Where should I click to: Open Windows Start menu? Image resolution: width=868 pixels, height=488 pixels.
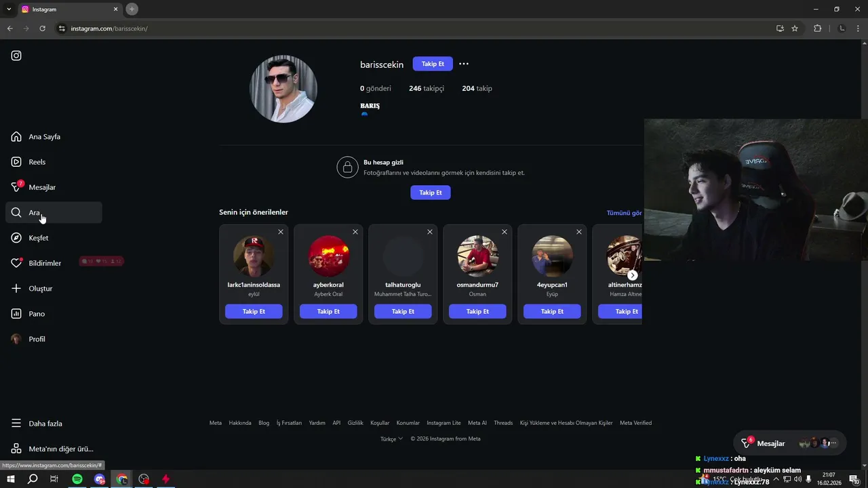(x=10, y=479)
